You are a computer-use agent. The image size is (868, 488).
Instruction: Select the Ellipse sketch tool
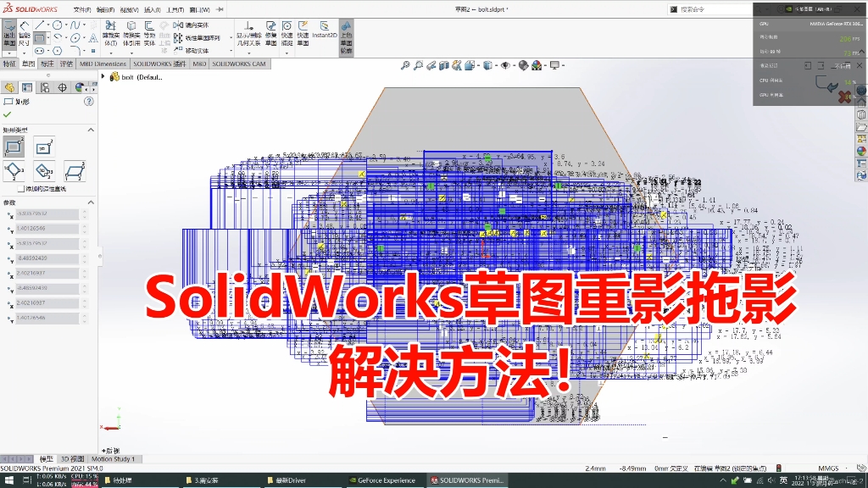[75, 38]
